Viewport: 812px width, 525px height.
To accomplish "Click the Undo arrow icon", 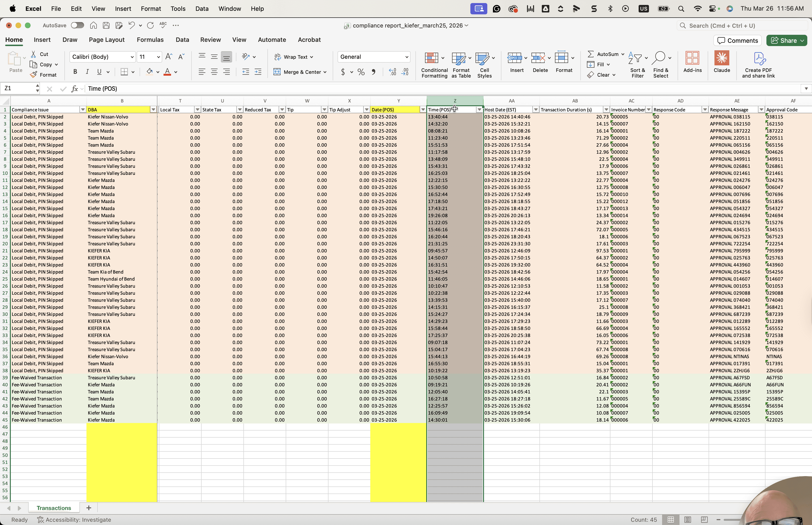I will point(132,25).
